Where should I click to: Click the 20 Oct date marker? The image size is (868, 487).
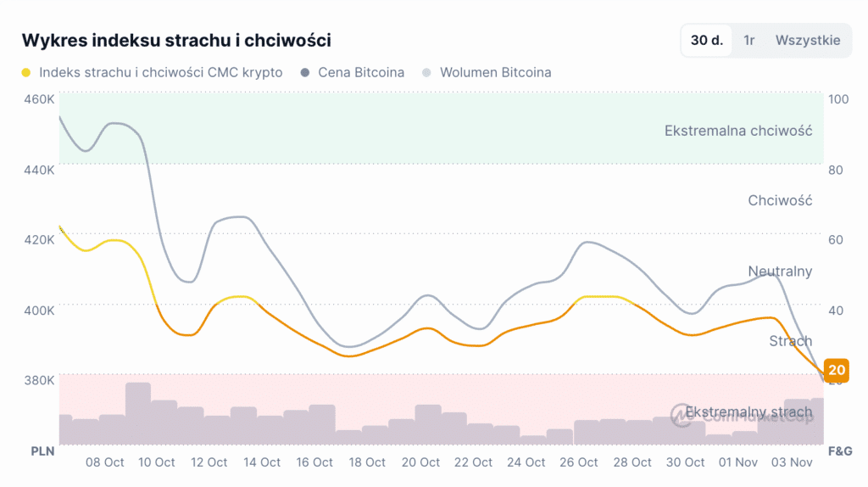tap(420, 462)
